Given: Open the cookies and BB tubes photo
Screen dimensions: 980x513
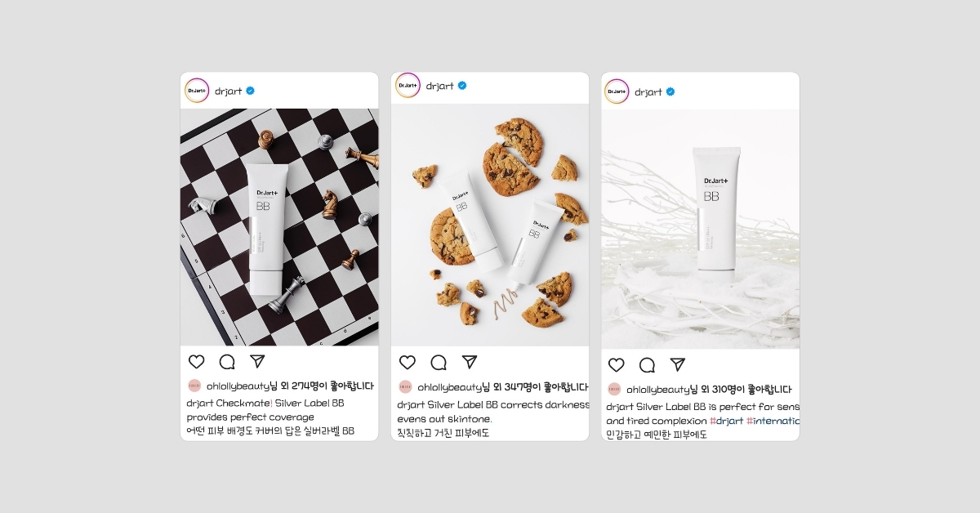Looking at the screenshot, I should (490, 225).
